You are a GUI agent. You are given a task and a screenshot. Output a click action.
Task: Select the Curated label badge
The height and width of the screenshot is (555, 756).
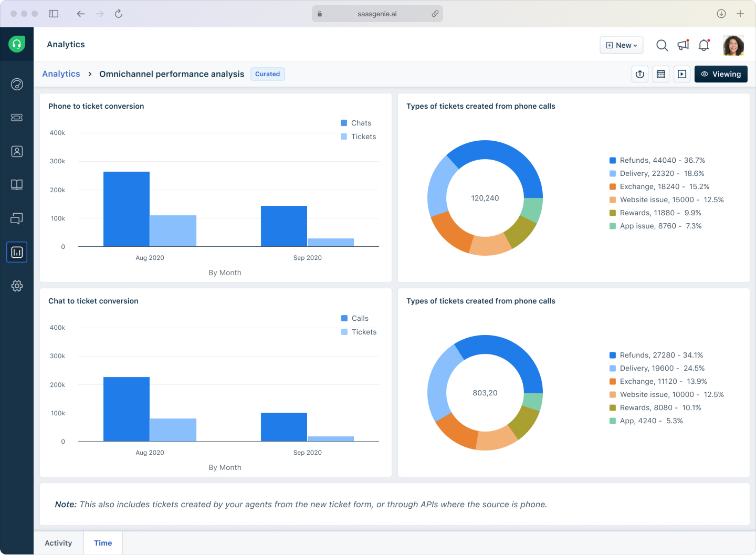click(x=267, y=74)
